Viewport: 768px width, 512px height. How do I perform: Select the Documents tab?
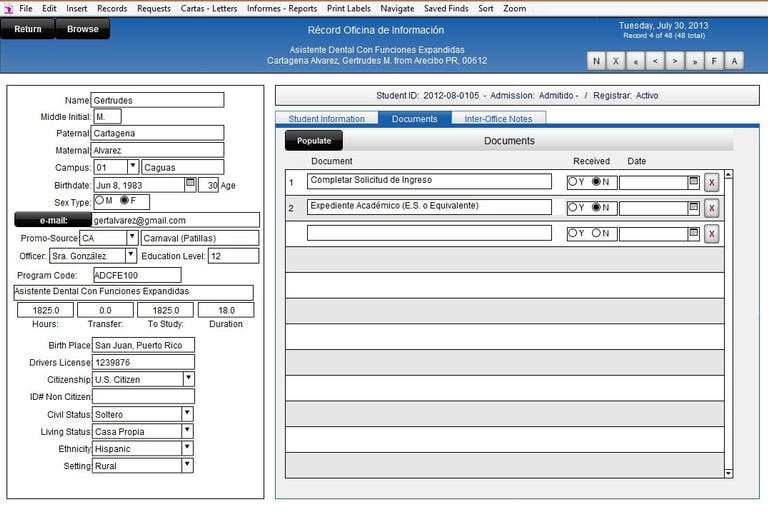pyautogui.click(x=414, y=119)
